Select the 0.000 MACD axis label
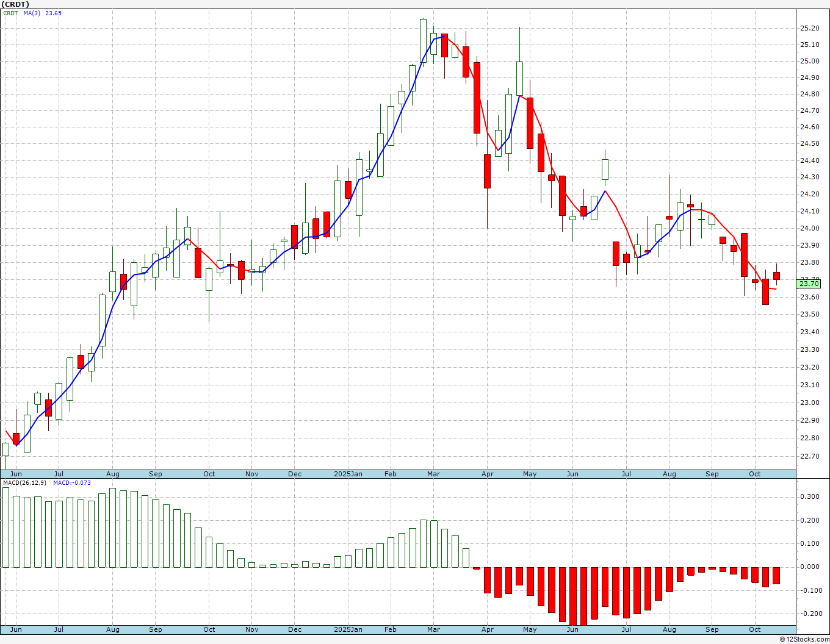Screen dimensions: 830x644 tap(809, 567)
